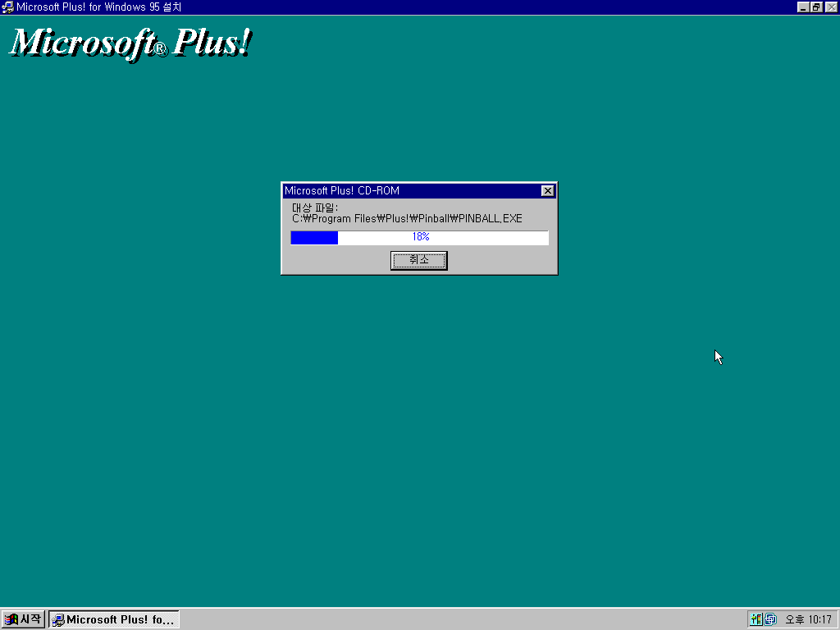The height and width of the screenshot is (630, 840).
Task: Click the system tray network monitor icon
Action: pos(770,619)
